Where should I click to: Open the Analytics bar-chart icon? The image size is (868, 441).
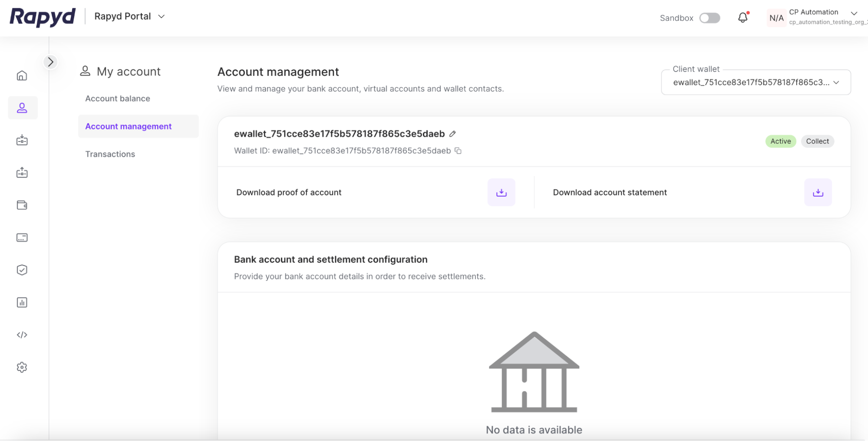pos(22,302)
